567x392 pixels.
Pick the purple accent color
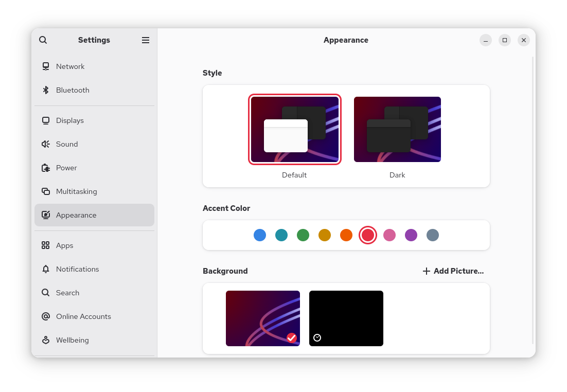411,235
